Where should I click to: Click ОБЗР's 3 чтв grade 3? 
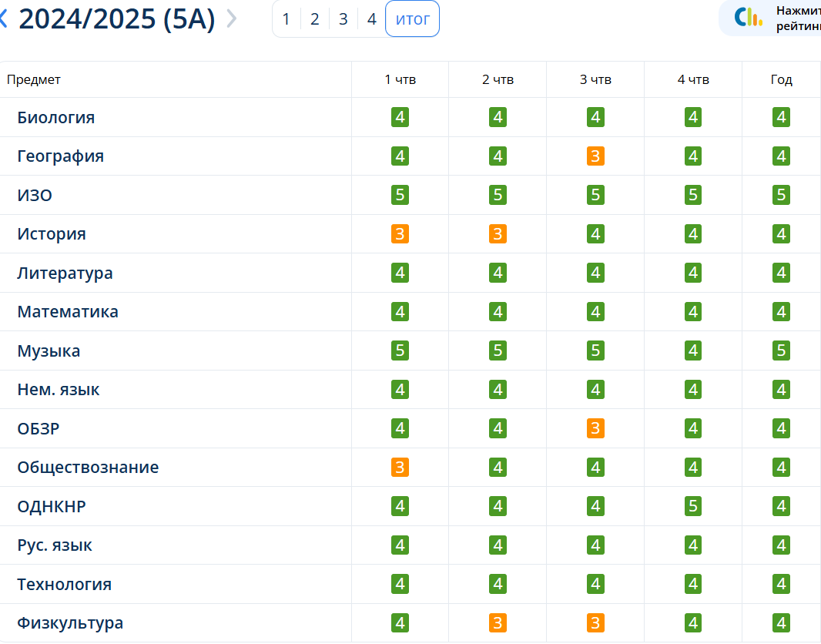pos(595,428)
